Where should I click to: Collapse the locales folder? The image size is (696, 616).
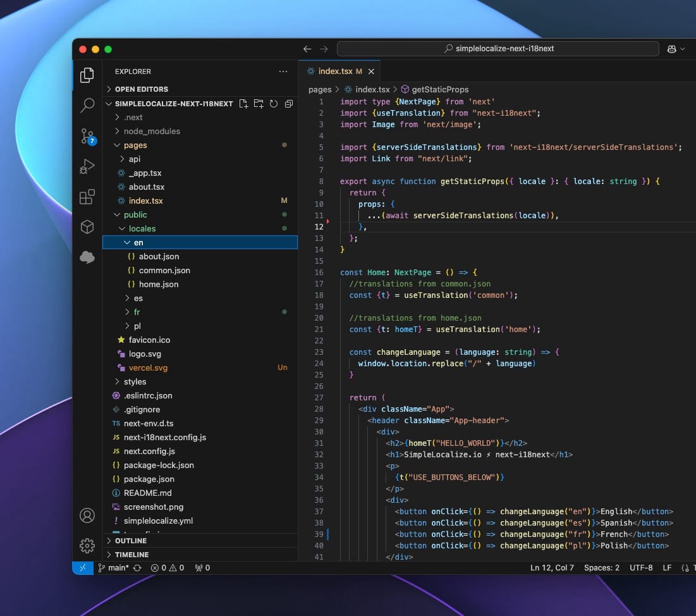click(x=200, y=228)
